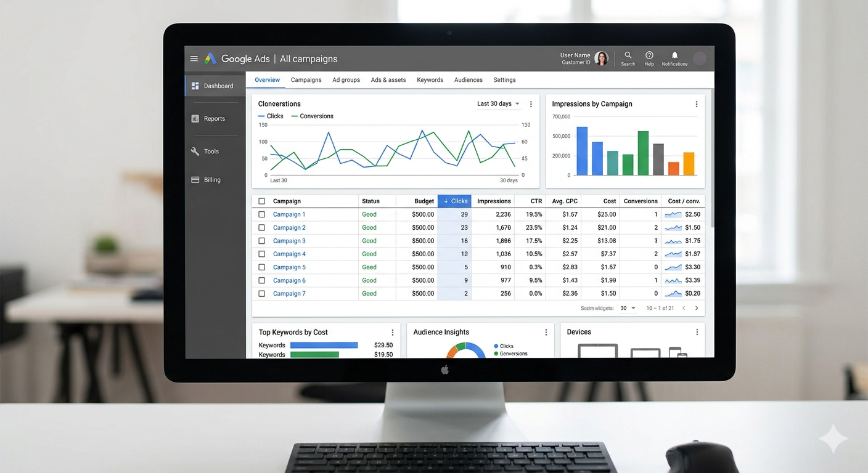This screenshot has width=868, height=473.
Task: Click the tallest blue bar in Impressions chart
Action: click(x=581, y=151)
